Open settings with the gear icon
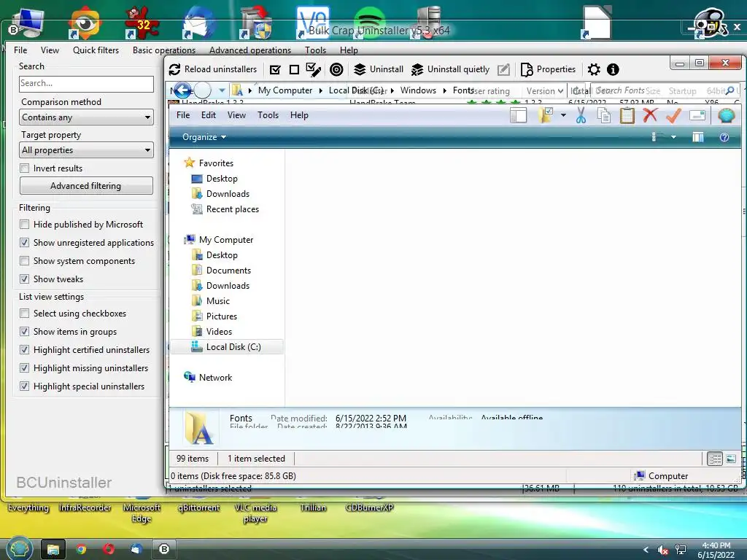The width and height of the screenshot is (747, 560). 594,70
